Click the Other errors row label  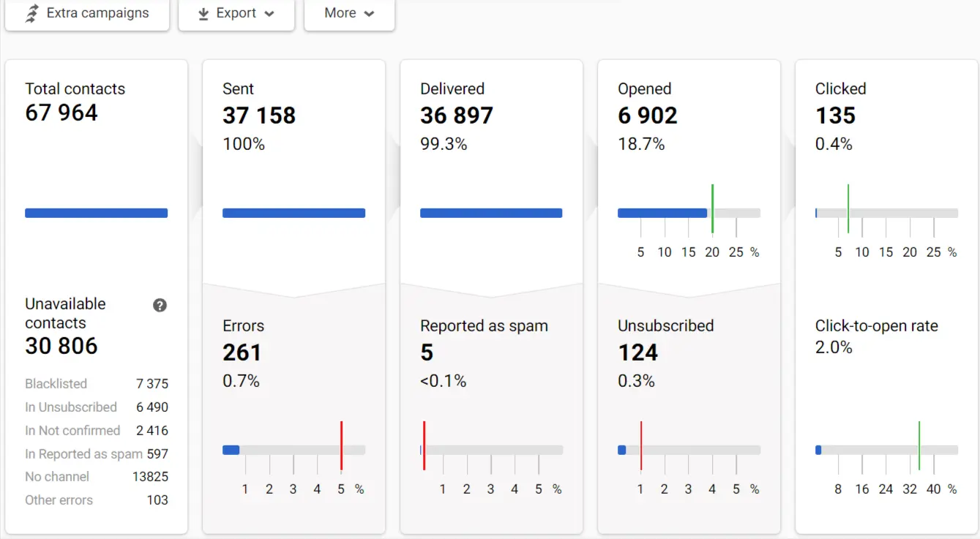click(x=59, y=500)
